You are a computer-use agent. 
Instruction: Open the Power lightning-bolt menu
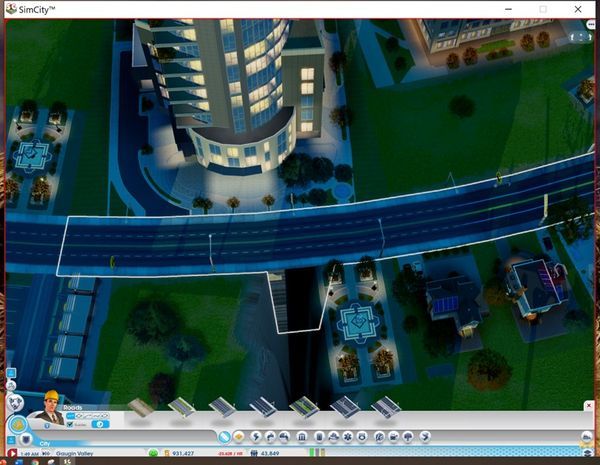pyautogui.click(x=256, y=437)
